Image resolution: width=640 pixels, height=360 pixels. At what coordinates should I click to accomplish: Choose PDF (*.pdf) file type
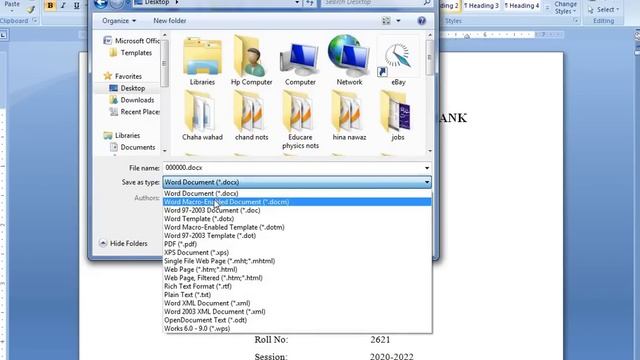pyautogui.click(x=297, y=244)
